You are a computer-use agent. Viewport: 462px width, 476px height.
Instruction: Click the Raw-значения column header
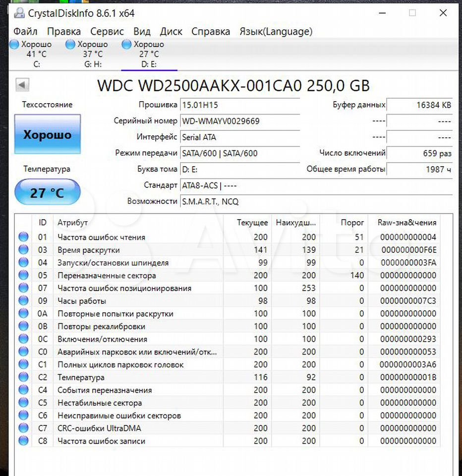click(x=404, y=223)
